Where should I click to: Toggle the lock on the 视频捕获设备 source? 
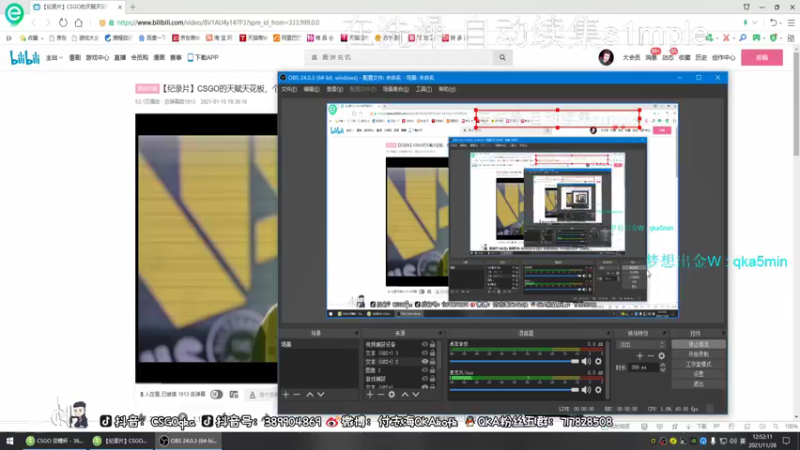[x=432, y=344]
